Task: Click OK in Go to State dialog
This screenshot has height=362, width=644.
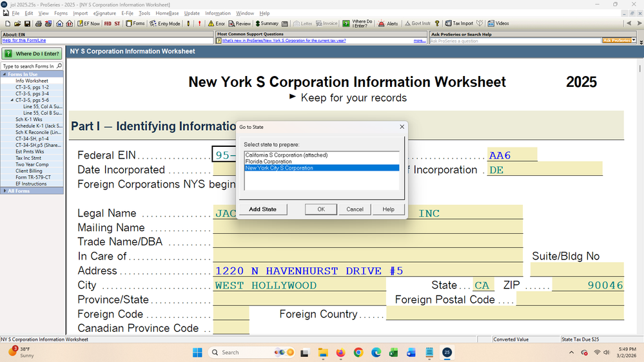Action: tap(321, 209)
